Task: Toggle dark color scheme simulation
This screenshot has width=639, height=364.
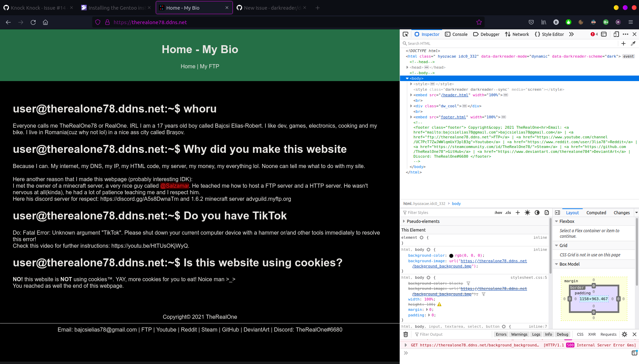Action: (x=537, y=213)
